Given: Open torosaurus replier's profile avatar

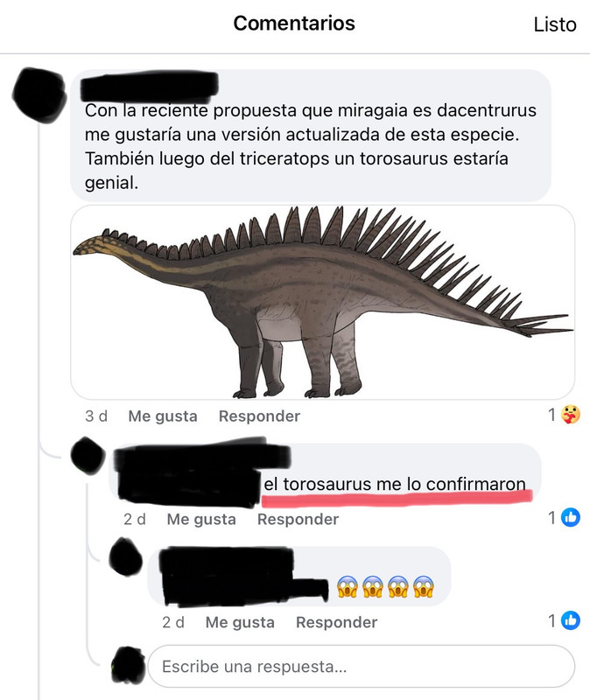Looking at the screenshot, I should [x=88, y=456].
